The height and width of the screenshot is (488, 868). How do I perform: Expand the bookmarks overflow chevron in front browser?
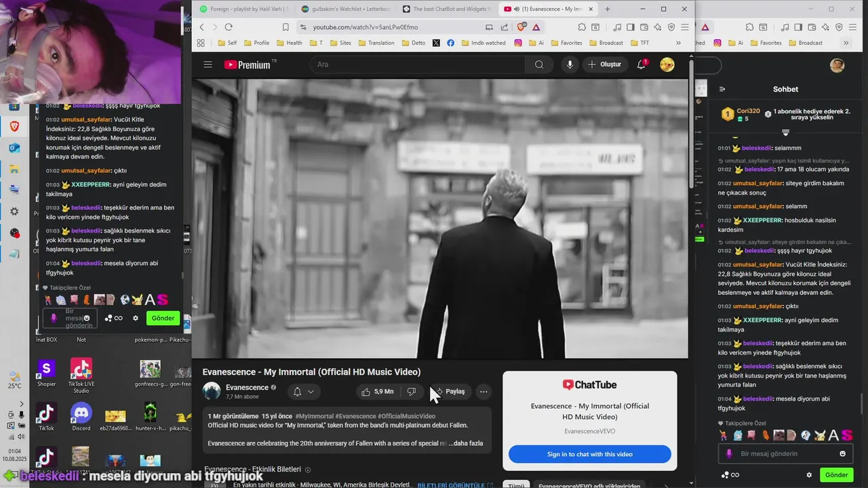point(678,43)
